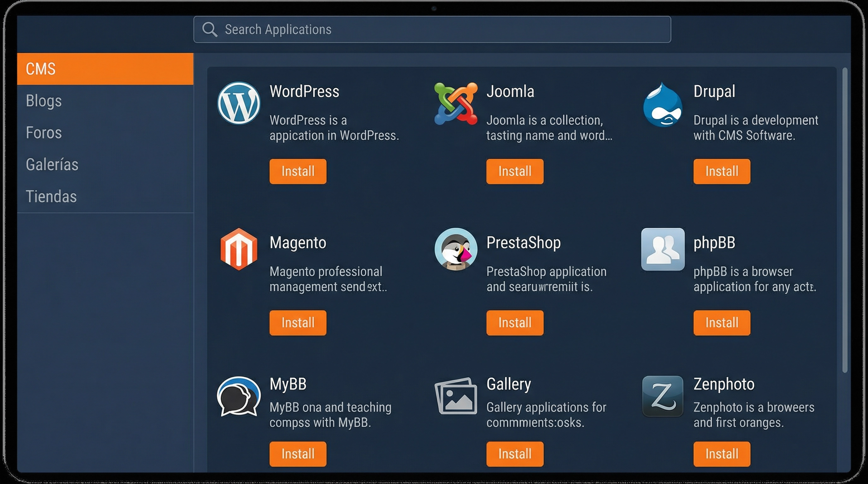Open the Blogs category
The width and height of the screenshot is (868, 484).
[x=105, y=101]
